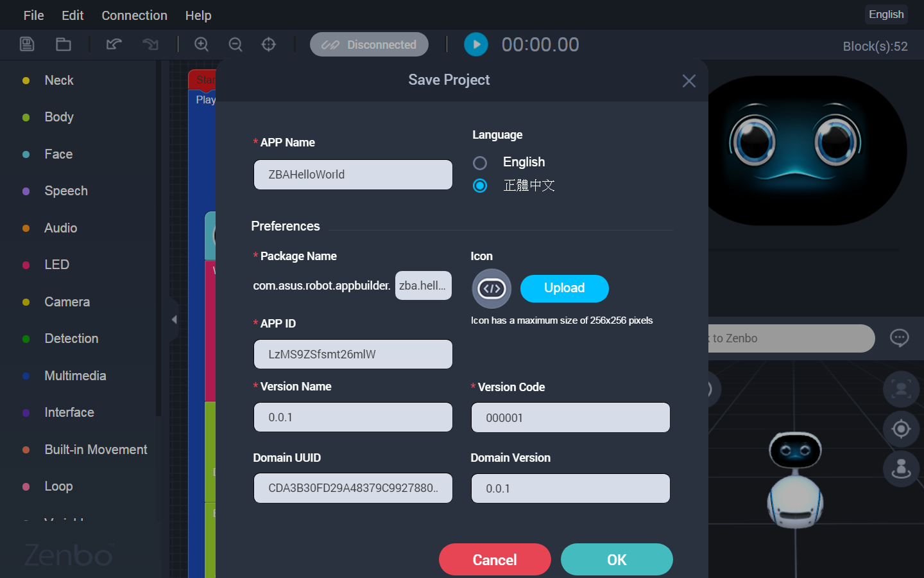This screenshot has height=578, width=924.
Task: Click the open folder toolbar icon
Action: (63, 44)
